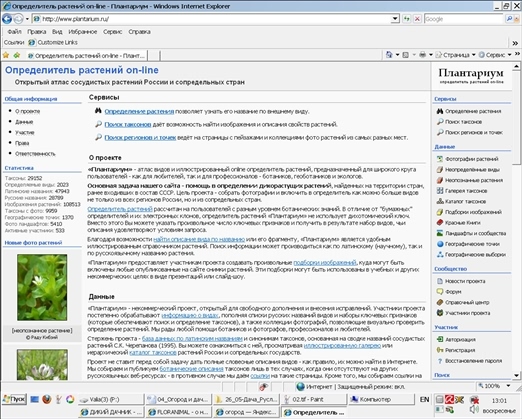The height and width of the screenshot is (419, 522).
Task: Click magnifier icon beside Поиск таксонов in sidebar
Action: 440,122
